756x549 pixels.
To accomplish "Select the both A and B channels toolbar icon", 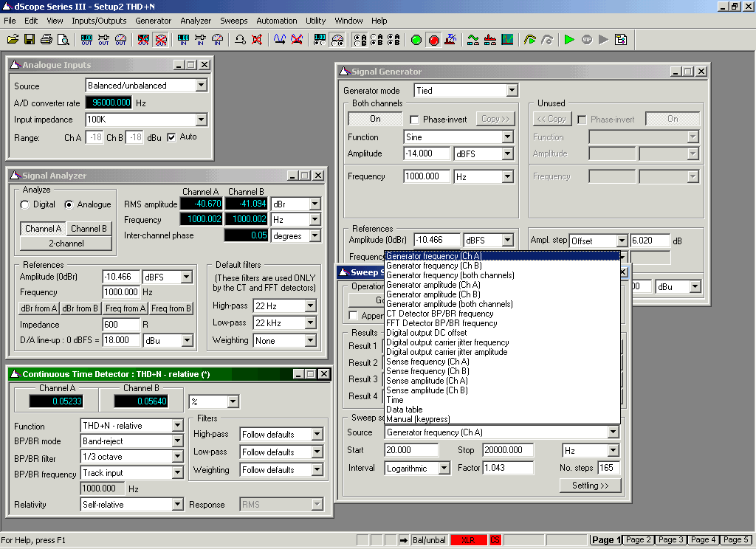I will (394, 40).
